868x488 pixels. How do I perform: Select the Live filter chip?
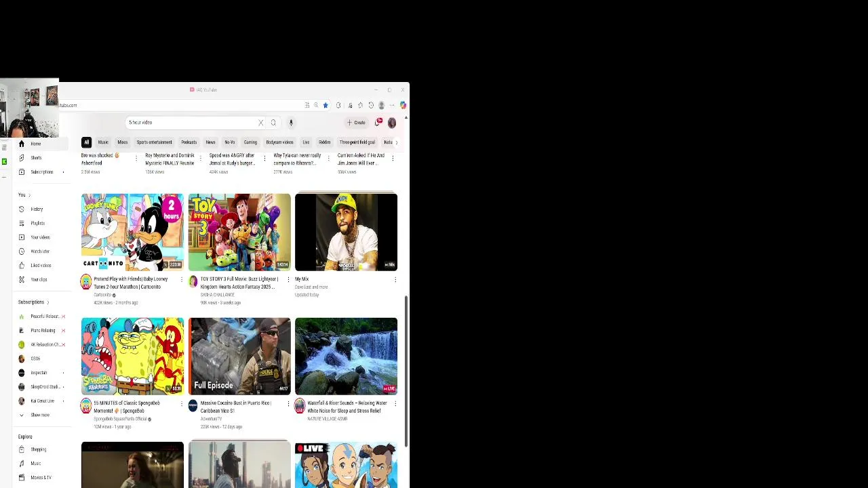[x=306, y=142]
